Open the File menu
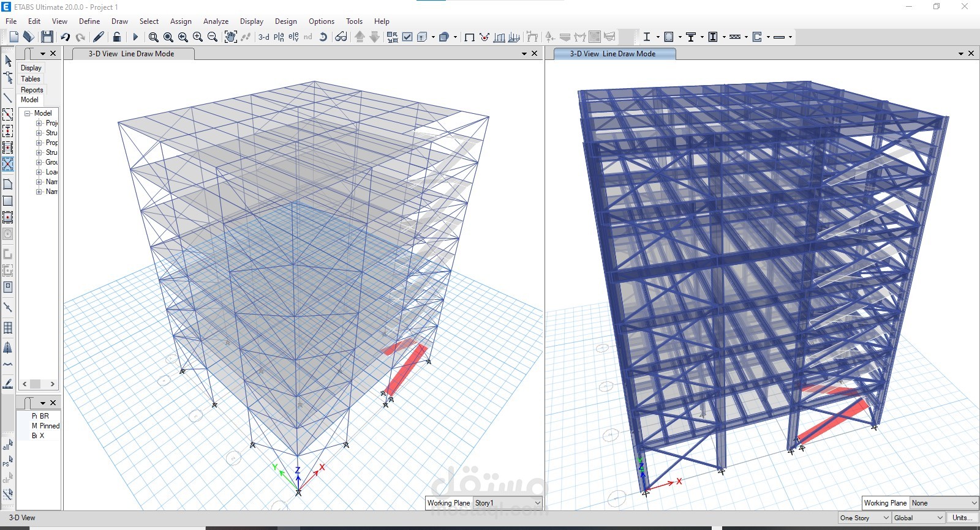This screenshot has width=980, height=530. tap(11, 21)
